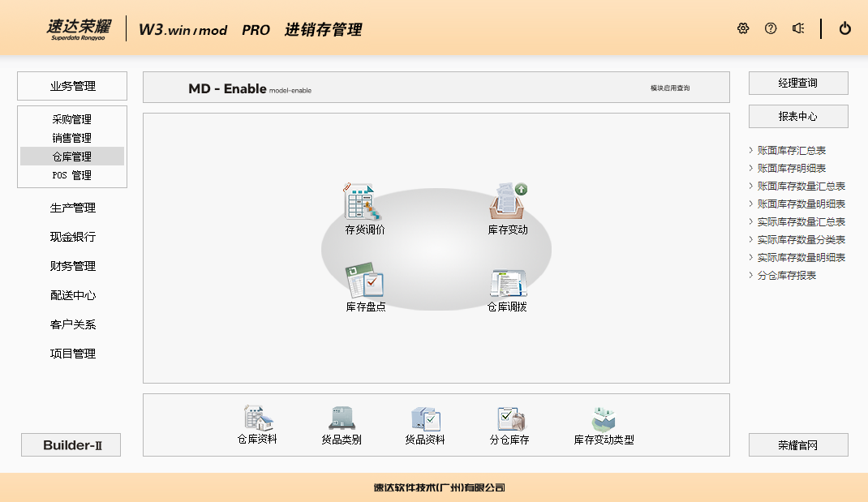This screenshot has width=868, height=502.
Task: Expand the 生产管理 module
Action: pyautogui.click(x=73, y=208)
